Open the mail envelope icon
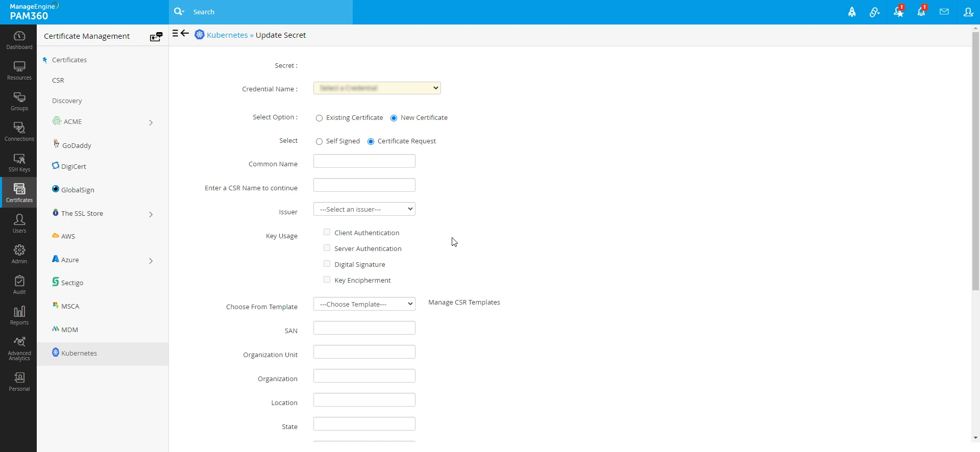This screenshot has height=452, width=980. (x=944, y=12)
